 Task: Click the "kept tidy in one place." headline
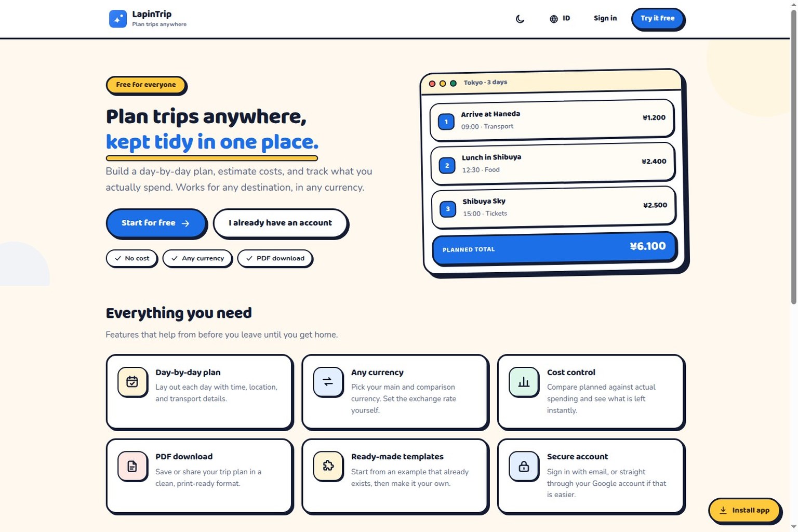point(212,142)
